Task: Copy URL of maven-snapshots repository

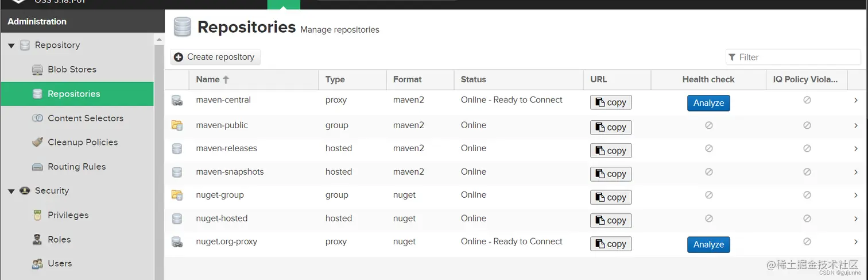Action: click(x=611, y=174)
